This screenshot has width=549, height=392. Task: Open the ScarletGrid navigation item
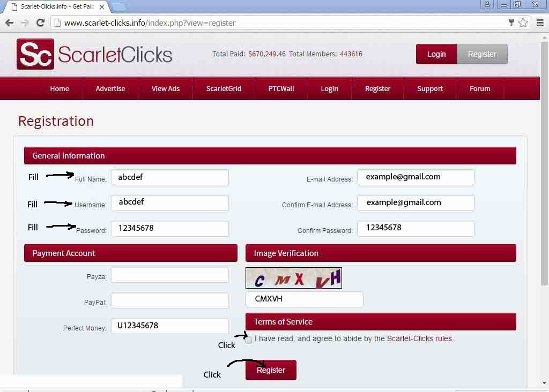(224, 89)
